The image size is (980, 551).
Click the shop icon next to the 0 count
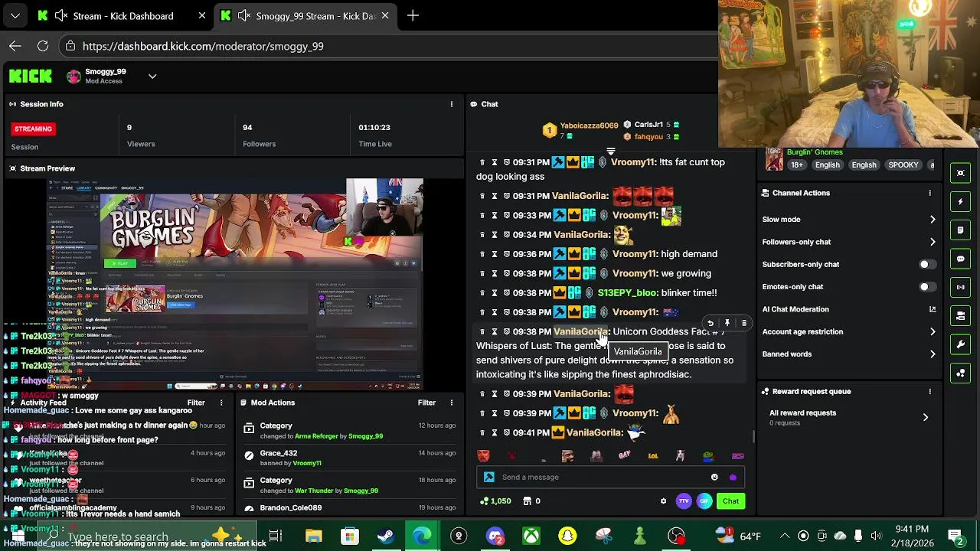click(527, 501)
